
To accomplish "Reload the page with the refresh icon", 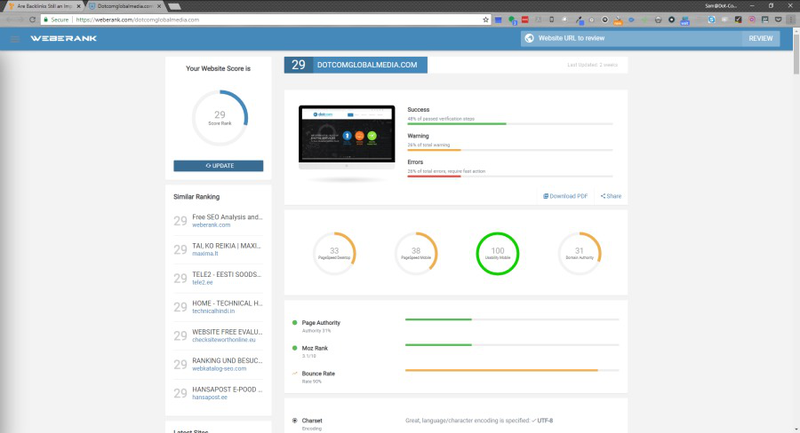I will [33, 19].
